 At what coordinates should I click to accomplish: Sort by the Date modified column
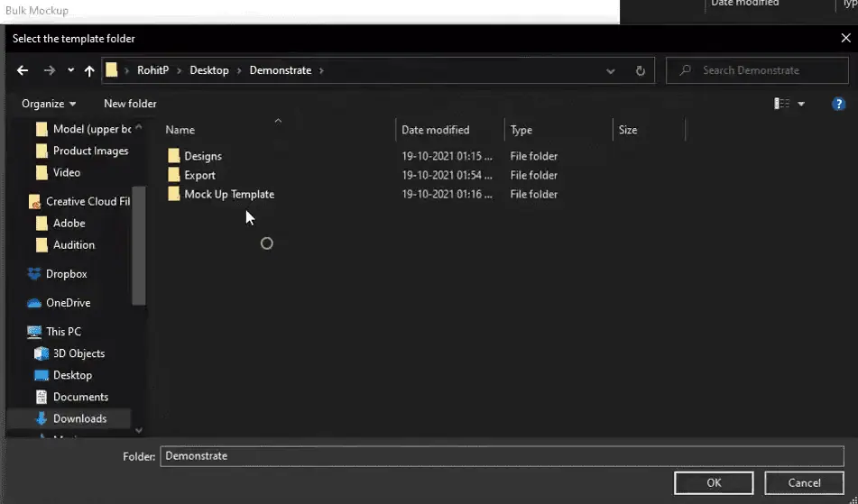[435, 130]
